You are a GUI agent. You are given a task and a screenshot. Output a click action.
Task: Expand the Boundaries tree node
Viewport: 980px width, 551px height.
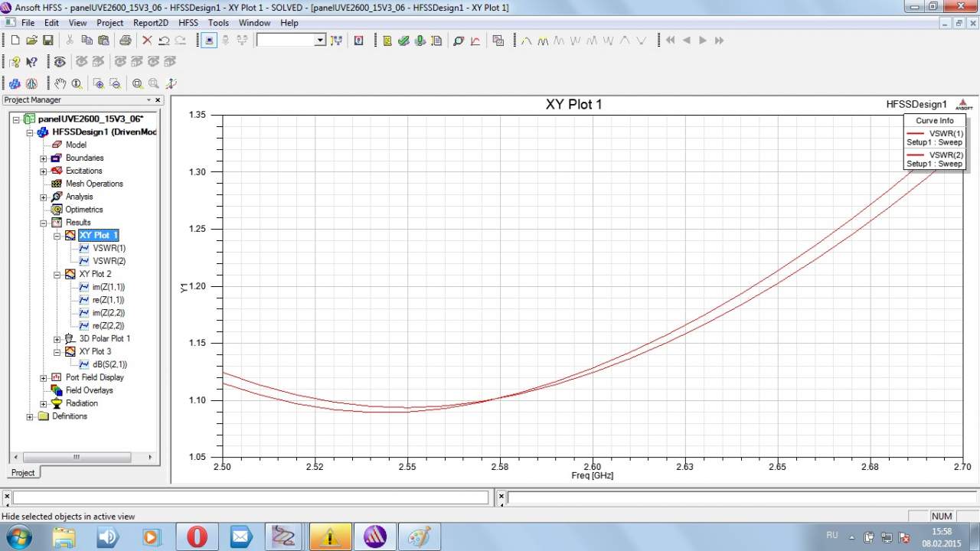[x=44, y=158]
